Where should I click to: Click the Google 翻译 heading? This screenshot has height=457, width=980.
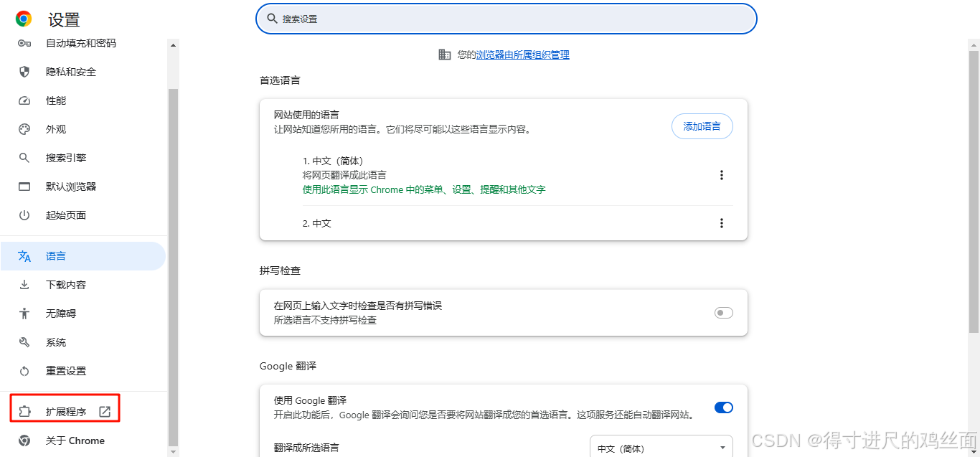click(288, 366)
